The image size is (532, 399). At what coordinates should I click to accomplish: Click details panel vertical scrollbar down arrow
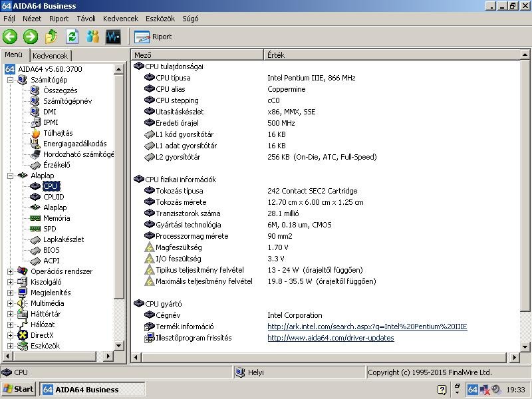(x=525, y=346)
